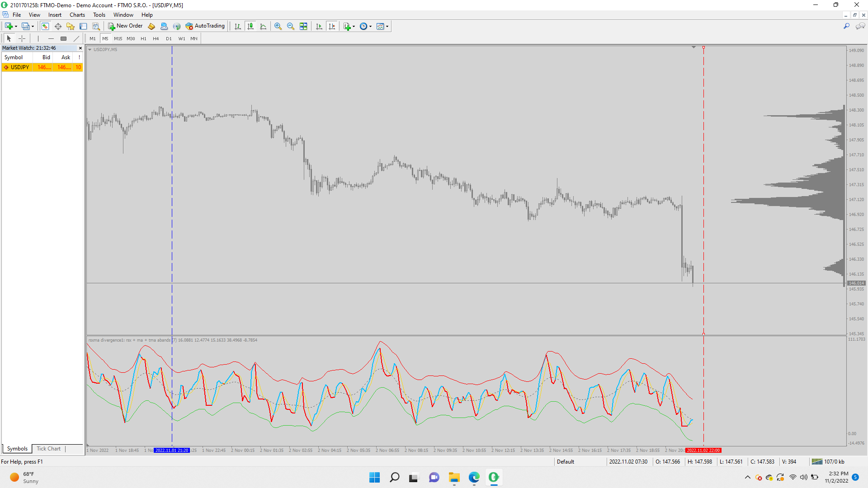Viewport: 868px width, 488px height.
Task: Select the H1 timeframe button
Action: pos(143,38)
